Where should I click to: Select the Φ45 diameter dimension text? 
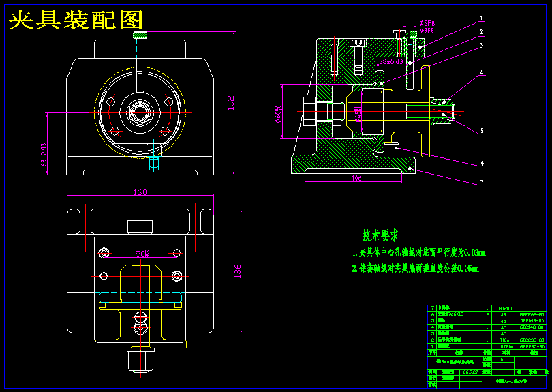(x=358, y=115)
